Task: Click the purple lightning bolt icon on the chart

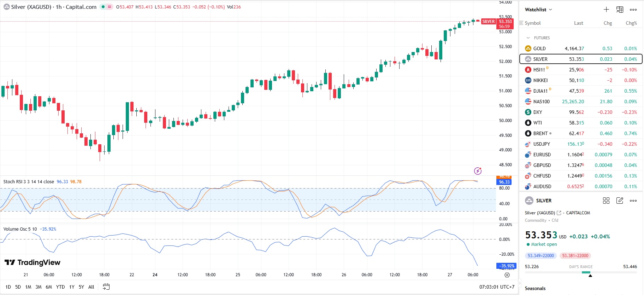Action: [478, 171]
